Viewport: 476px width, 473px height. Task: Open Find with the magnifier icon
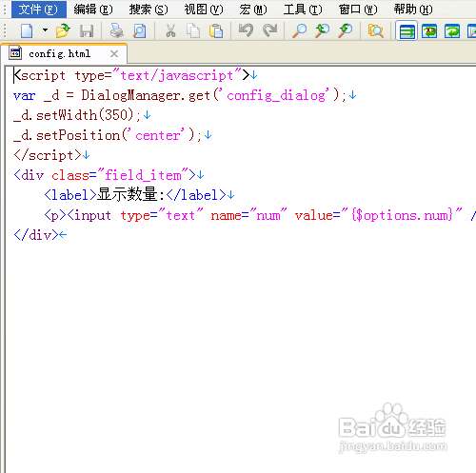pyautogui.click(x=299, y=31)
